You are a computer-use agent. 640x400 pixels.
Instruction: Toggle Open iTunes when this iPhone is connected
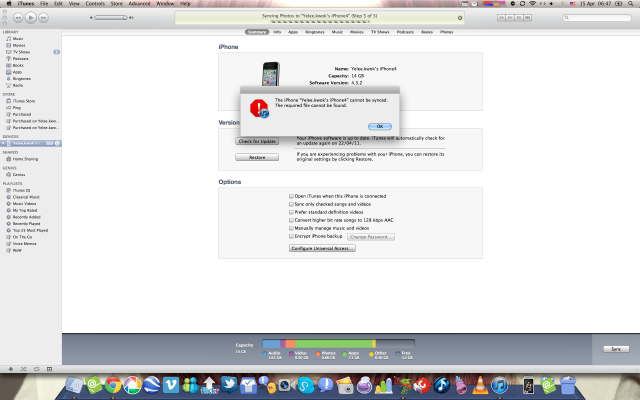pos(291,196)
